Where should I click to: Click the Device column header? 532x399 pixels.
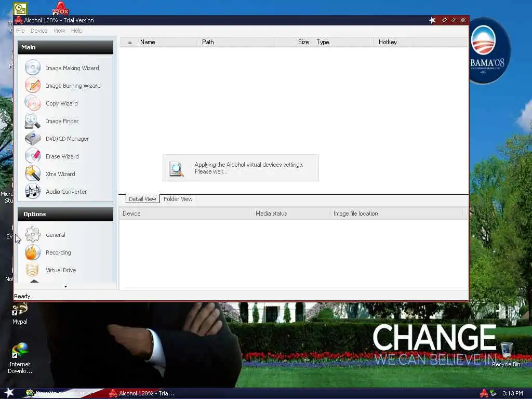(185, 214)
